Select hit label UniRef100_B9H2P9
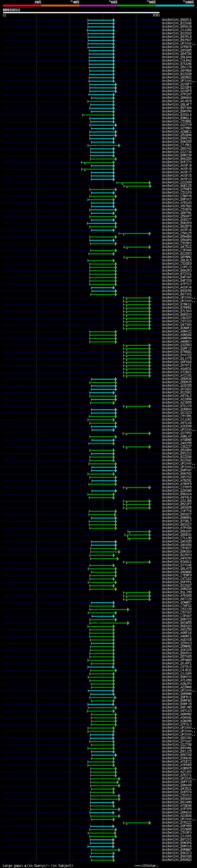This screenshot has height=868, width=197. pos(177,223)
